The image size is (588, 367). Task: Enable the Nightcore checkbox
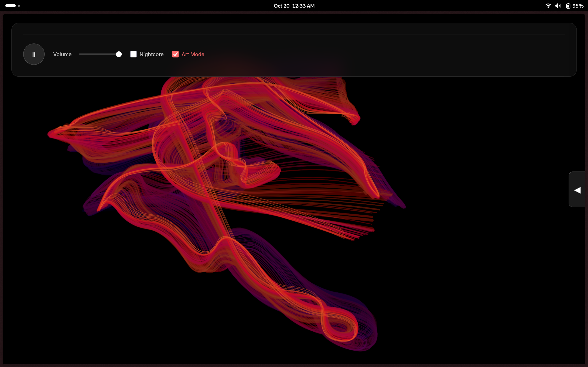coord(133,54)
